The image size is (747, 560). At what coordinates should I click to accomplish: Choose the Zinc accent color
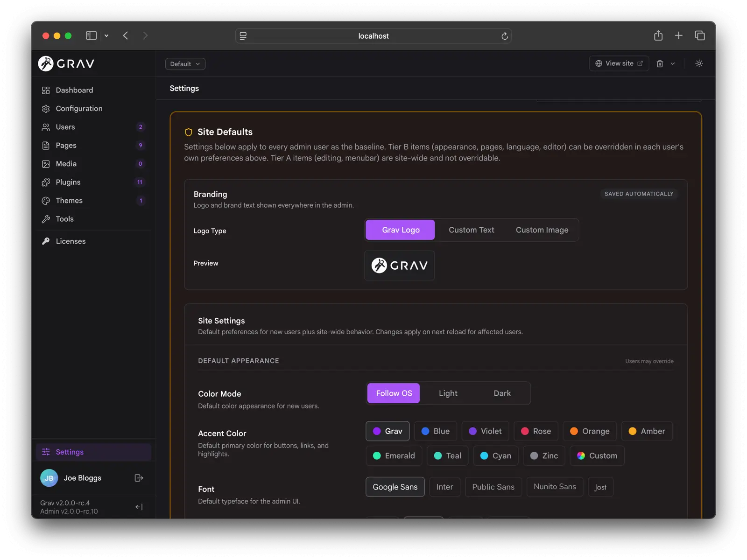click(544, 456)
